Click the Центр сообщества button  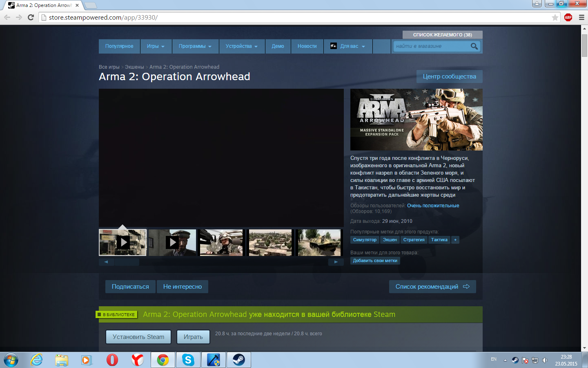coord(450,76)
